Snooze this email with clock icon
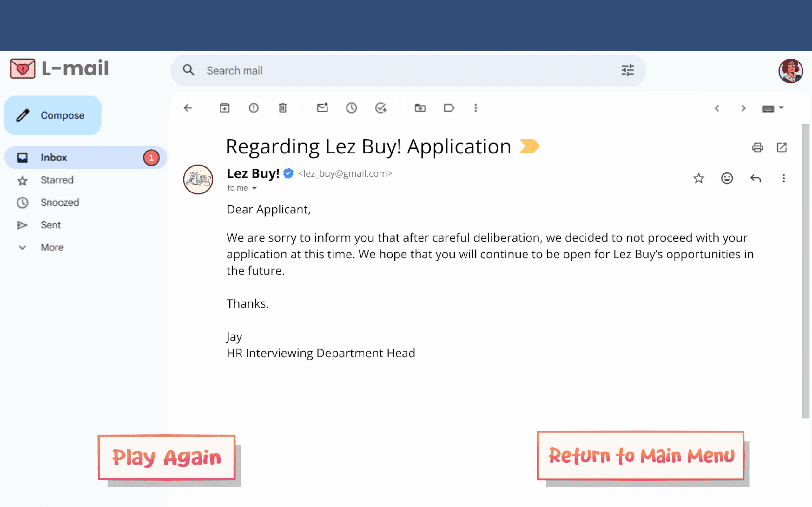Image resolution: width=812 pixels, height=507 pixels. [351, 108]
